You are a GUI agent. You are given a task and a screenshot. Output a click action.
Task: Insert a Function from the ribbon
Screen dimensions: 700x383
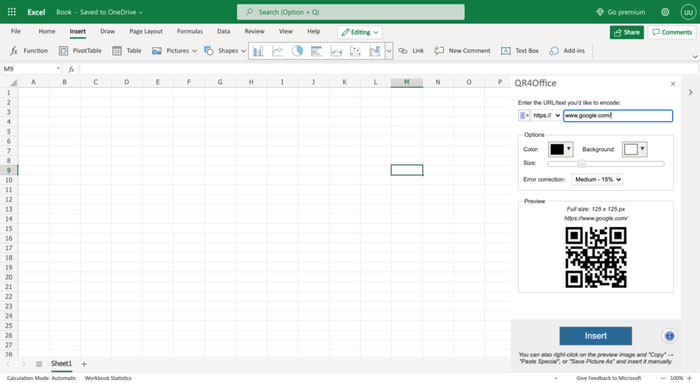pos(29,51)
